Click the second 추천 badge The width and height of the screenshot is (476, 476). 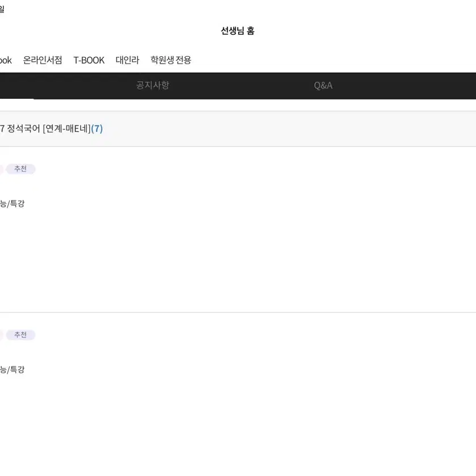[20, 335]
